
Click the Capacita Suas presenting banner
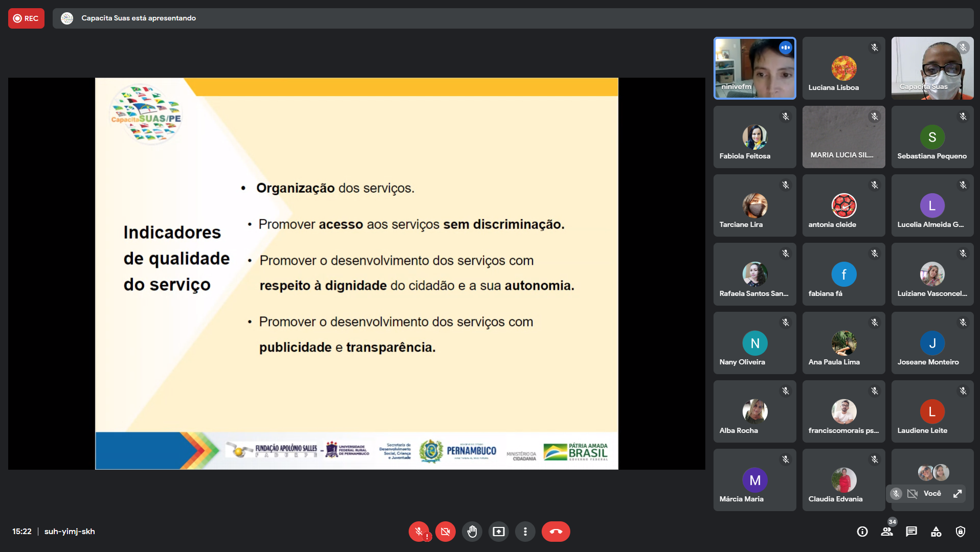tap(138, 18)
